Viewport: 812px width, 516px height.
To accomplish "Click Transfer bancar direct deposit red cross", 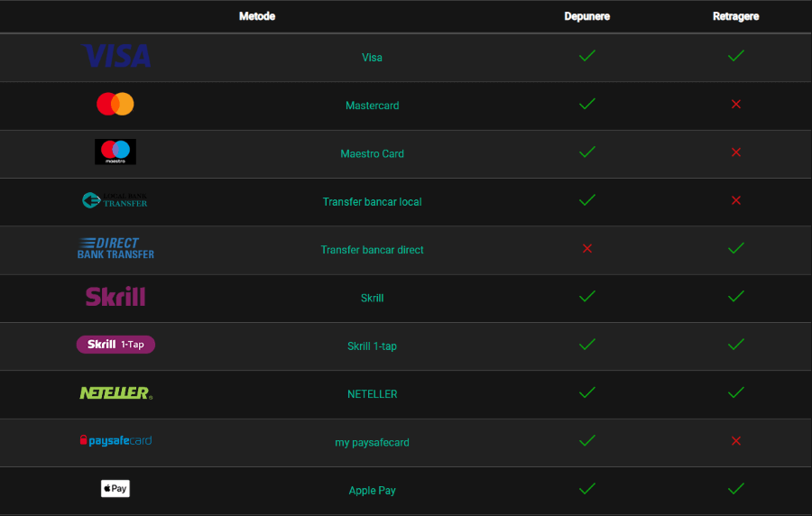I will (x=587, y=249).
